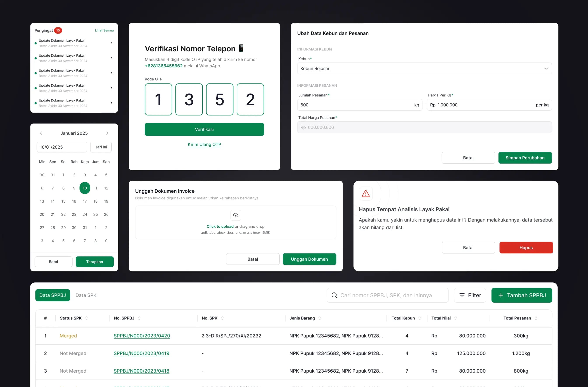
Task: Sort by Status SPK column
Action: pyautogui.click(x=86, y=318)
